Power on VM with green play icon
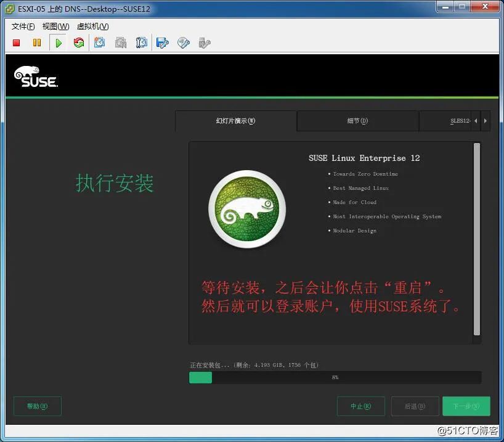 58,43
